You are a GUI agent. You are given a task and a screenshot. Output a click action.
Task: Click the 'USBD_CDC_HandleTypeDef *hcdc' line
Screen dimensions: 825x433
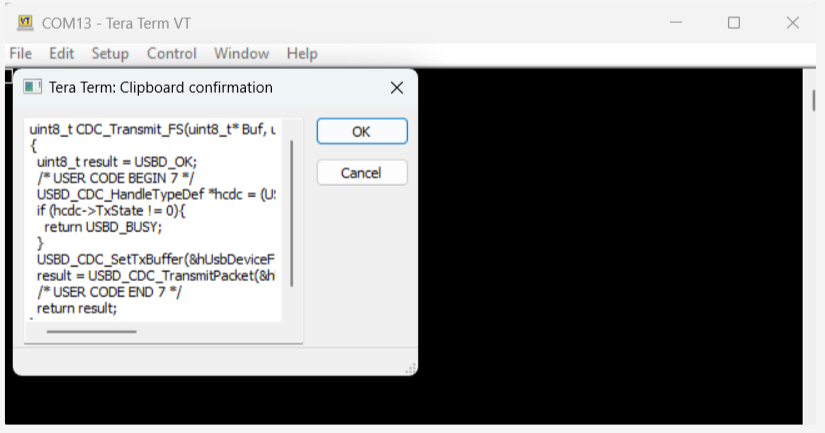click(156, 195)
